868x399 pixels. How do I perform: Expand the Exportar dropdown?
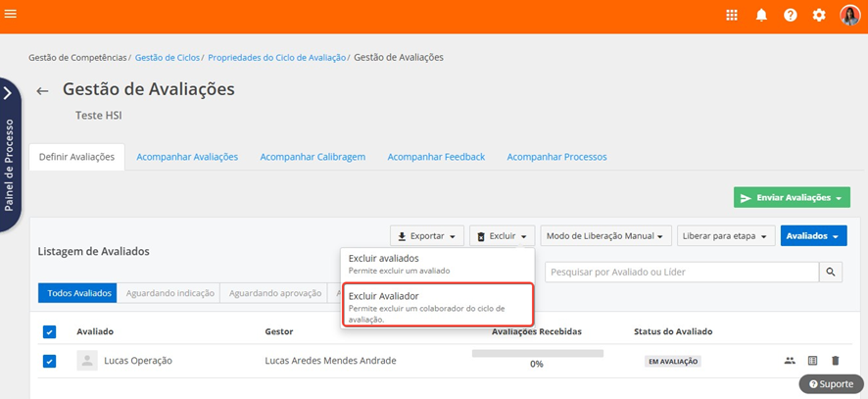click(427, 236)
